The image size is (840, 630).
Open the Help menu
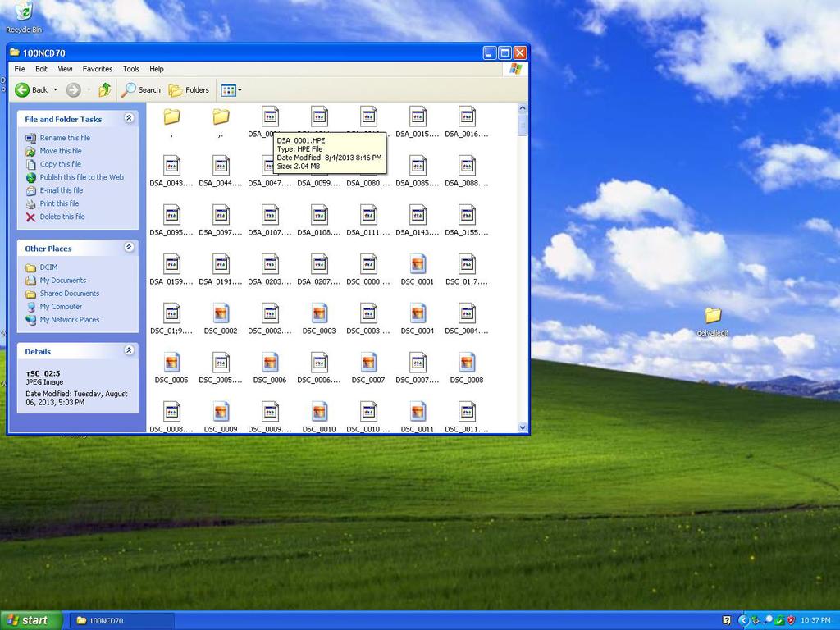(157, 69)
